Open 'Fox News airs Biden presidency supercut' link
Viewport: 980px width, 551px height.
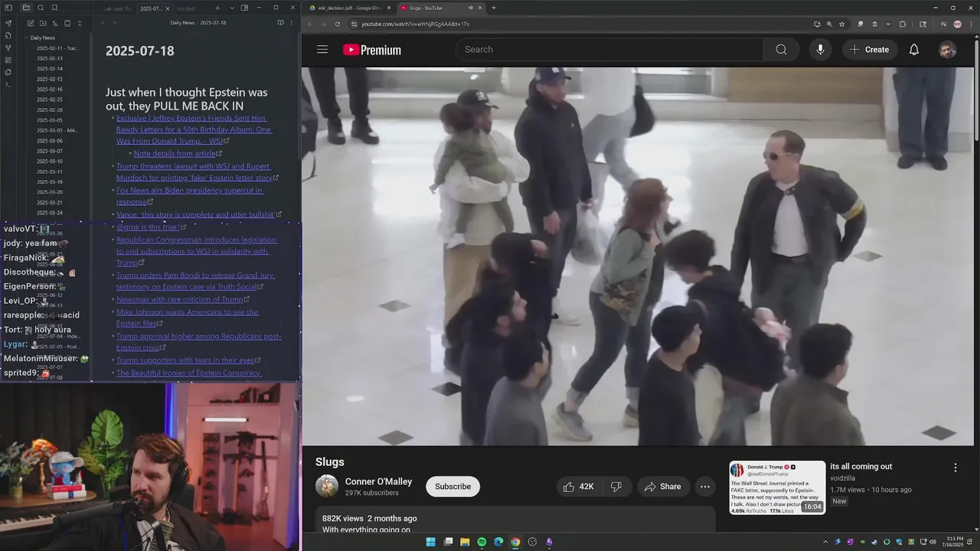[189, 196]
